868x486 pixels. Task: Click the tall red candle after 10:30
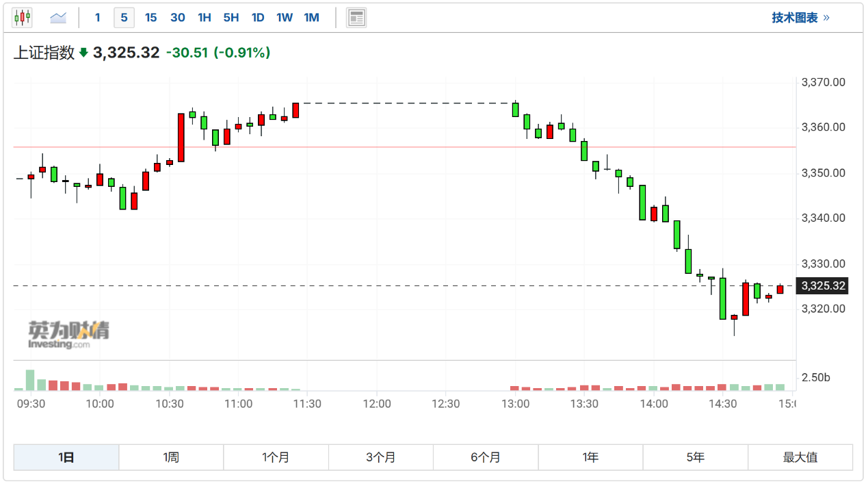pos(181,138)
